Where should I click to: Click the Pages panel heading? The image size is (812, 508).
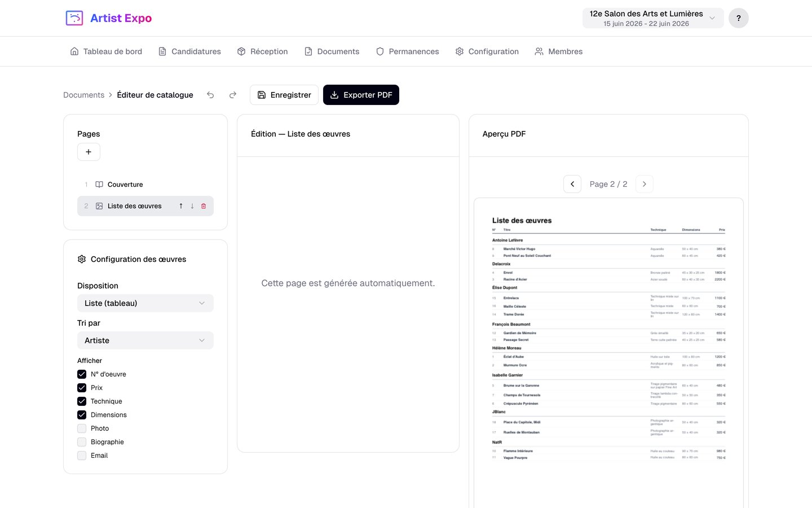point(89,134)
